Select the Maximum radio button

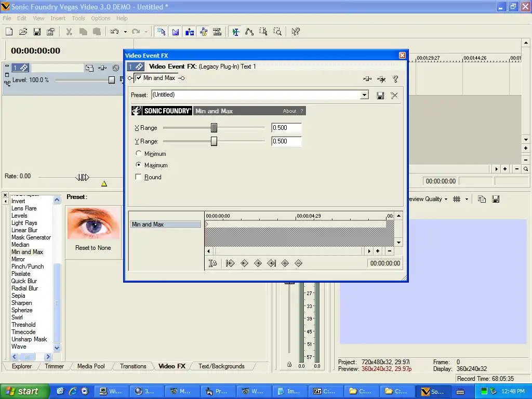pyautogui.click(x=138, y=165)
